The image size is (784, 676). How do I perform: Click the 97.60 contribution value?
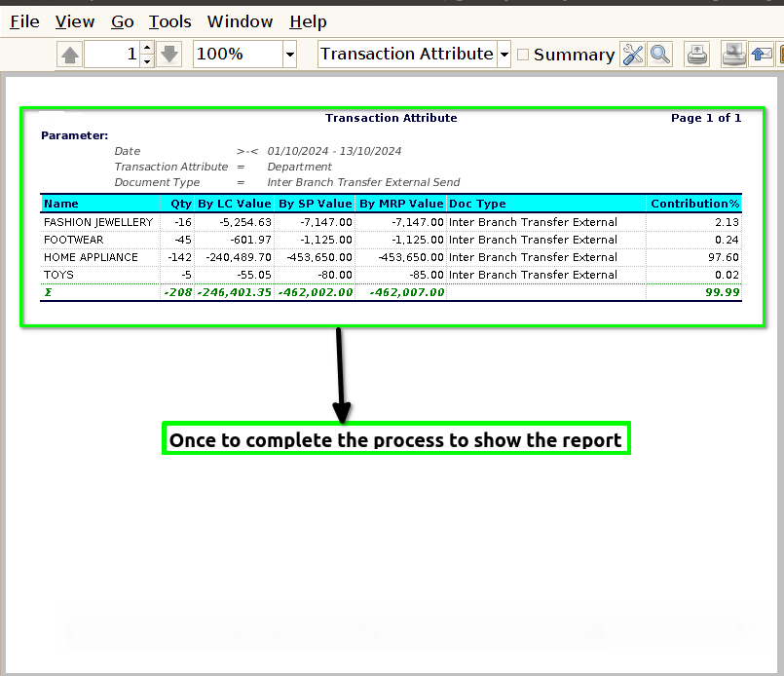click(x=723, y=257)
